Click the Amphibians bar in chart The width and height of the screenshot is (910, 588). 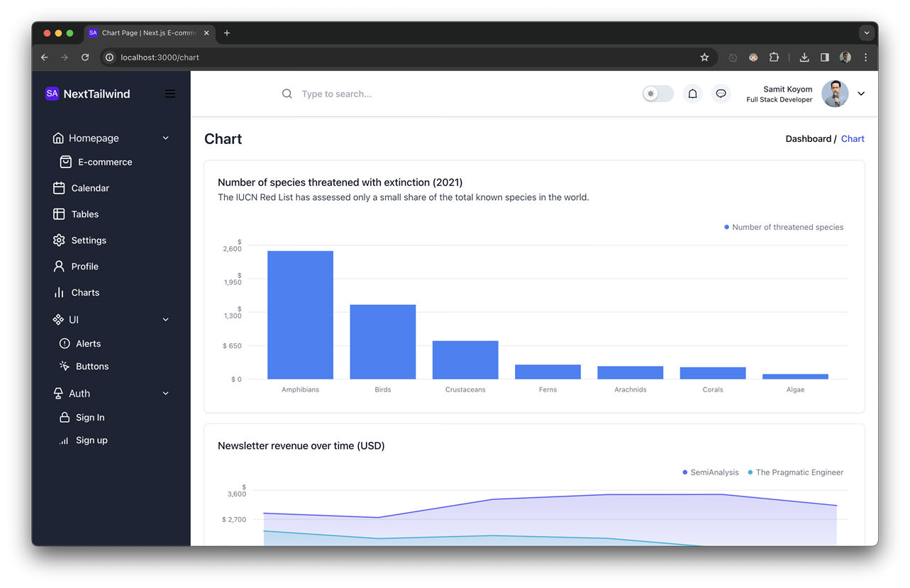[x=300, y=315]
